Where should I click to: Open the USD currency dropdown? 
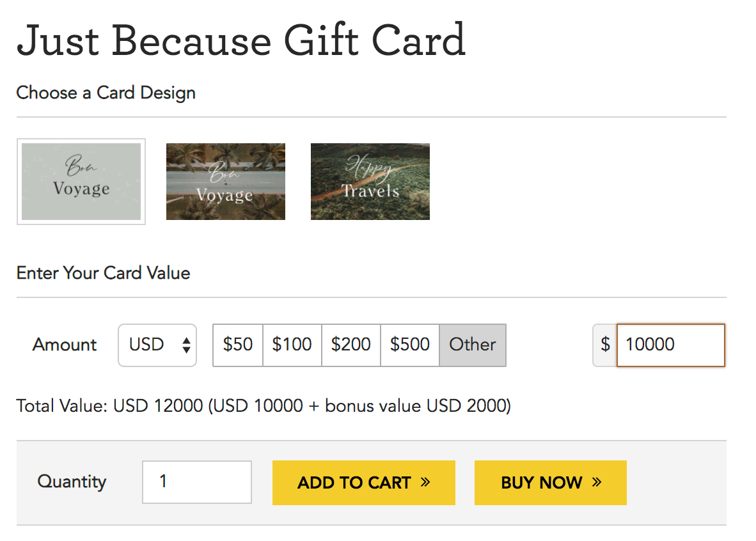tap(157, 345)
